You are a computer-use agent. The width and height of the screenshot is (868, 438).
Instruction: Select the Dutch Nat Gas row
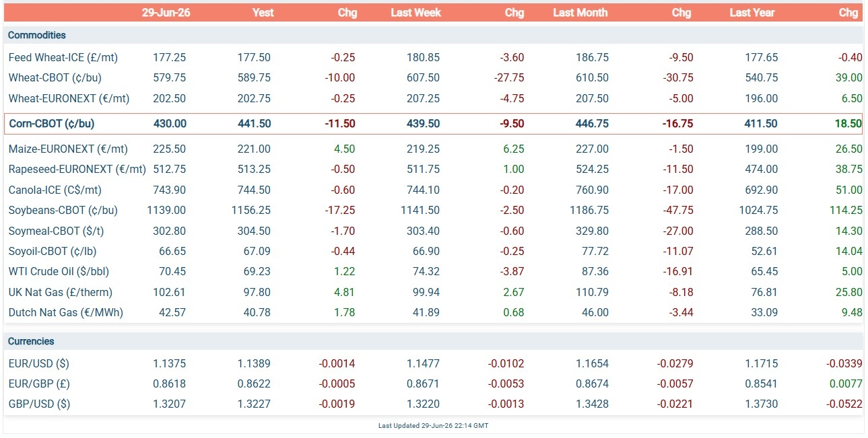point(434,313)
